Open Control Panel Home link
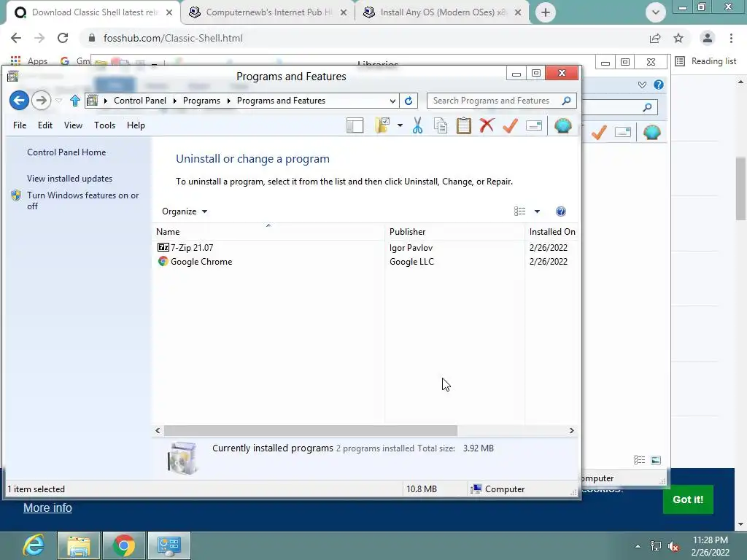This screenshot has width=747, height=560. pyautogui.click(x=66, y=152)
